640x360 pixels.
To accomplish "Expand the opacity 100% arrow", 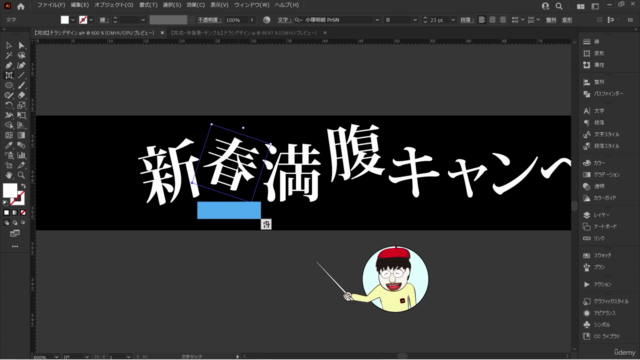I will [252, 20].
